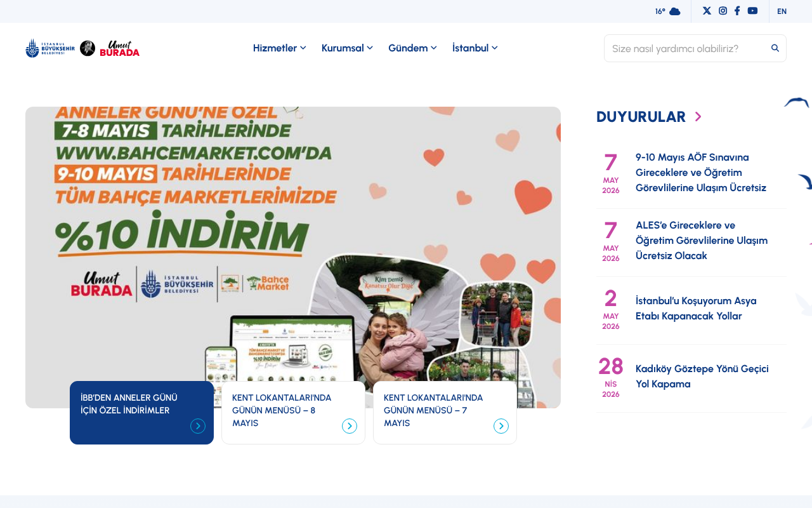Open the AÖF Sınavına ulaşım ücretsiz announcement

[701, 173]
